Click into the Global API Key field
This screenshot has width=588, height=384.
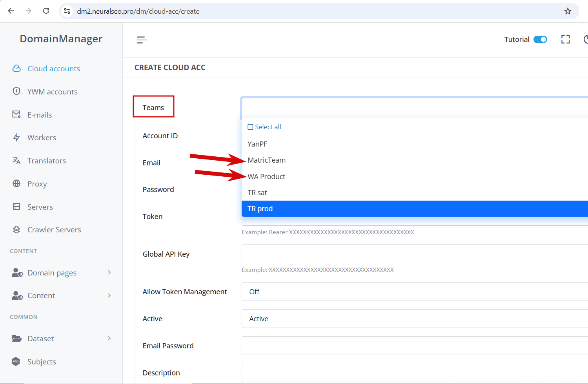(415, 254)
